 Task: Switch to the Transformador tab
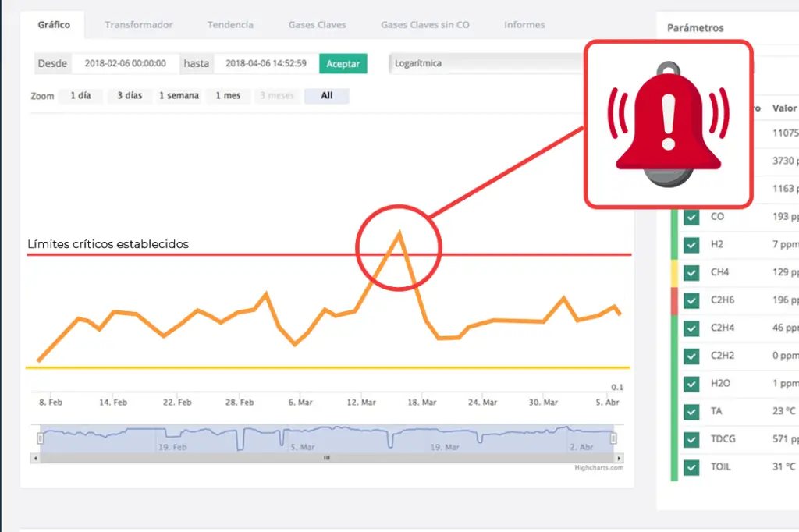pyautogui.click(x=139, y=25)
